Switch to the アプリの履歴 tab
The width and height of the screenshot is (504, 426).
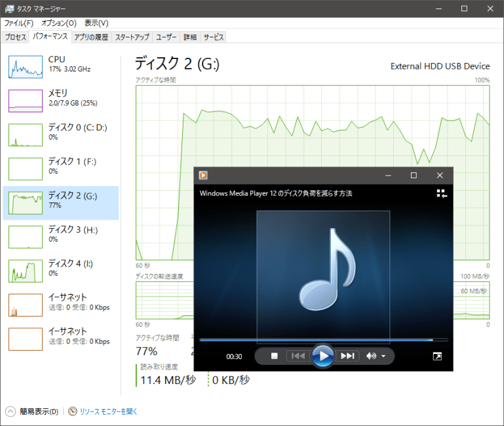point(91,37)
